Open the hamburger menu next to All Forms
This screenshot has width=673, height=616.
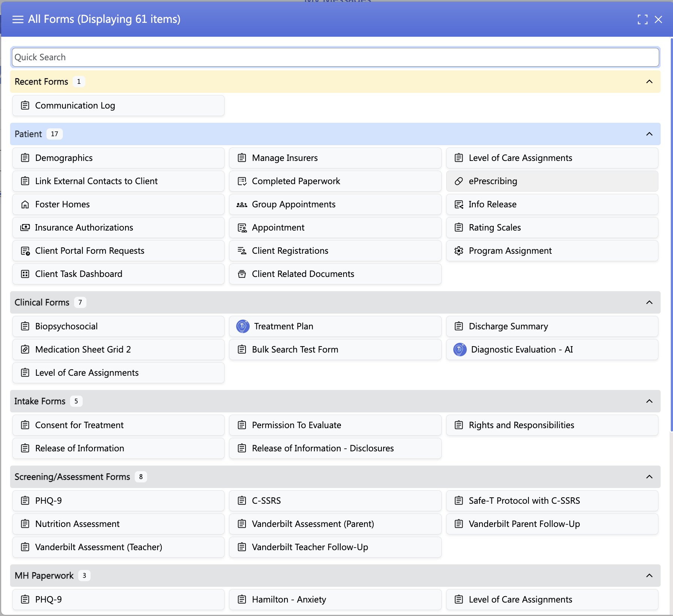click(x=18, y=19)
